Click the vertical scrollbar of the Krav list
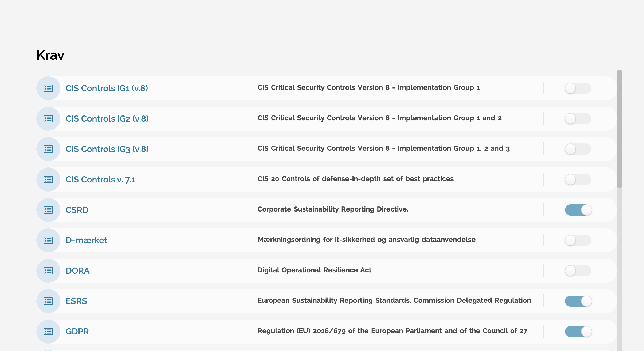Screen dimensions: 644x351 619,129
